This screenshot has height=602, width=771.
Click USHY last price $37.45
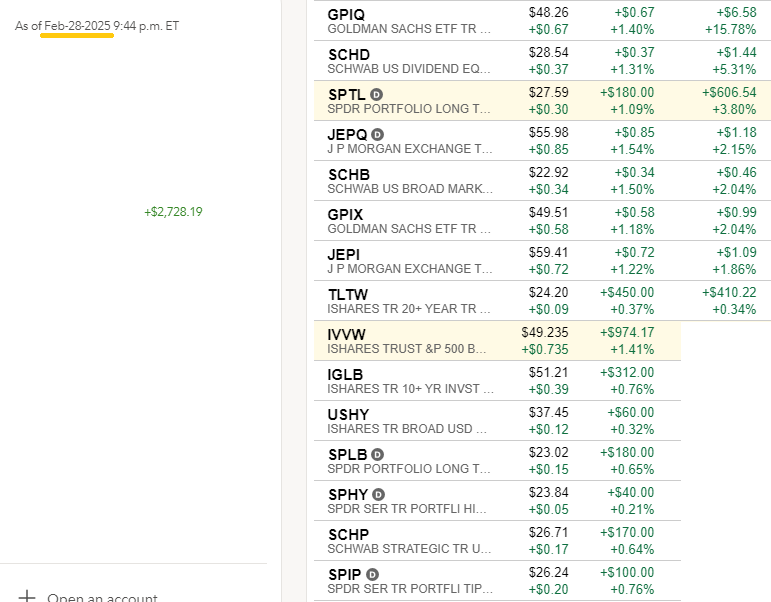tap(548, 412)
